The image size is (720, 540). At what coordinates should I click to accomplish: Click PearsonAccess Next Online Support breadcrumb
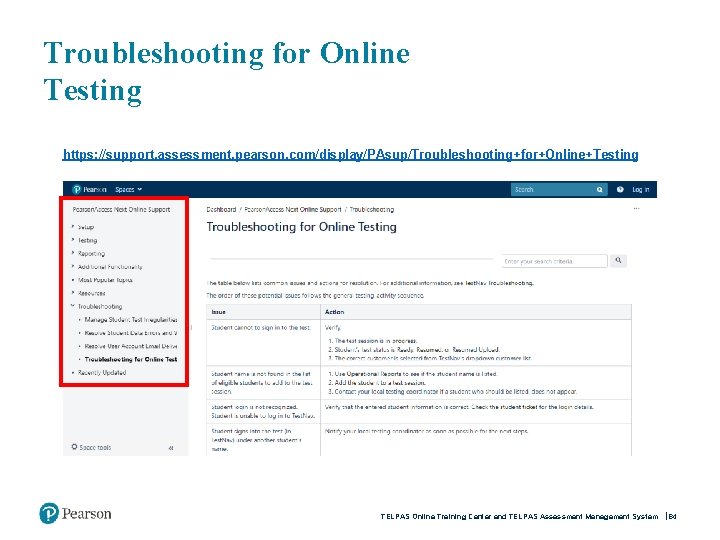pos(292,209)
